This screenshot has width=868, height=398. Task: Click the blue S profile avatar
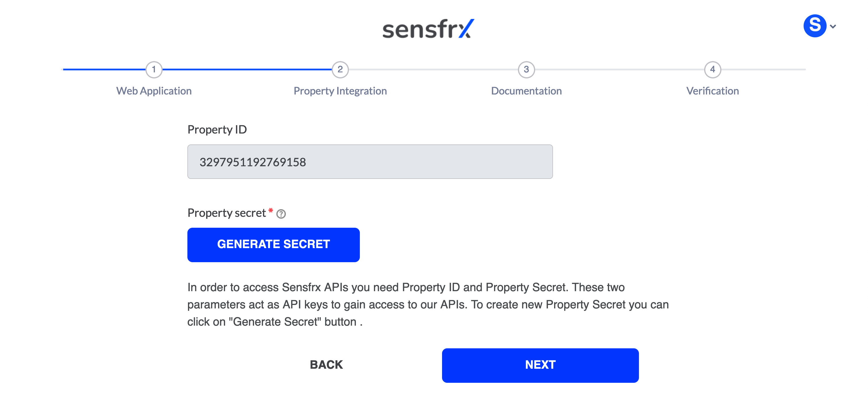click(x=815, y=26)
